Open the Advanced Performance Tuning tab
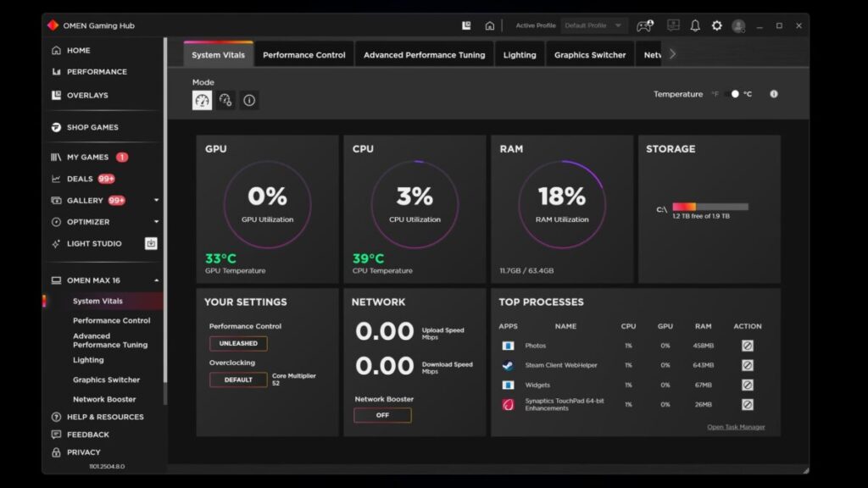Viewport: 868px width, 488px height. coord(424,55)
